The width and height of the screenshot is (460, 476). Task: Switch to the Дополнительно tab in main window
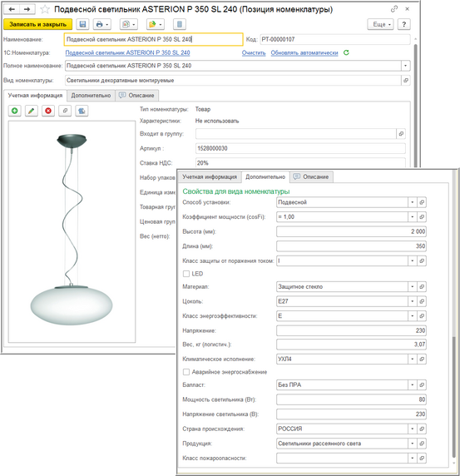pos(91,96)
